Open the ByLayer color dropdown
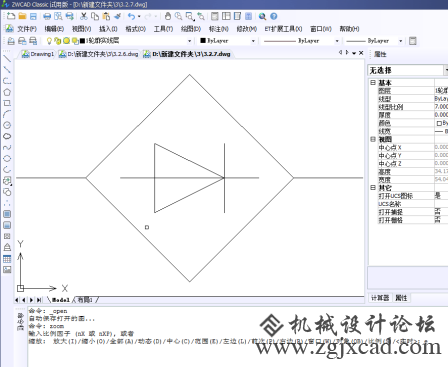Image resolution: width=448 pixels, height=368 pixels. coord(253,41)
